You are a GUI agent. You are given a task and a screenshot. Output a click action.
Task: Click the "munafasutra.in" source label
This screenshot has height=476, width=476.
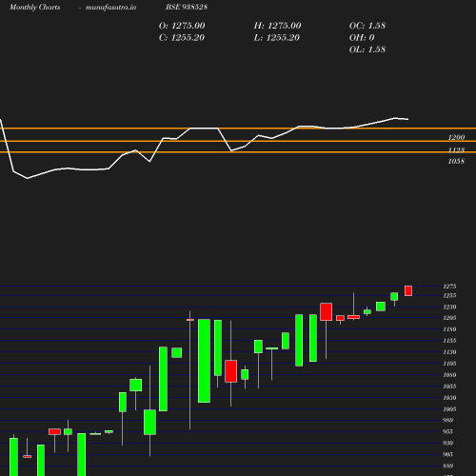pos(110,8)
